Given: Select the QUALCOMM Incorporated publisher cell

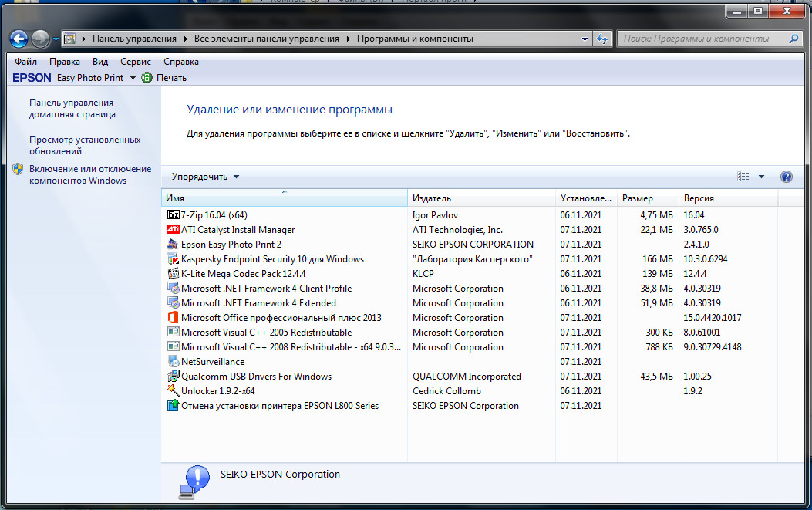Looking at the screenshot, I should 467,377.
